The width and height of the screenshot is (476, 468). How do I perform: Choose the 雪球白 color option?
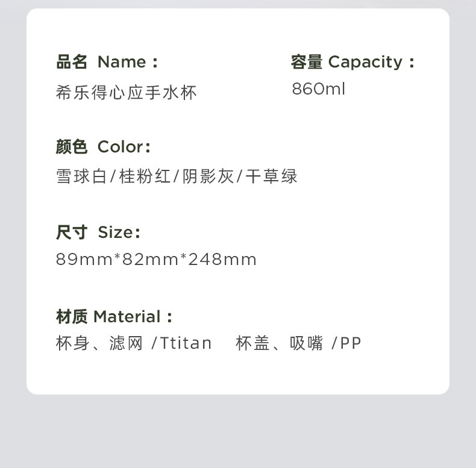tap(81, 176)
